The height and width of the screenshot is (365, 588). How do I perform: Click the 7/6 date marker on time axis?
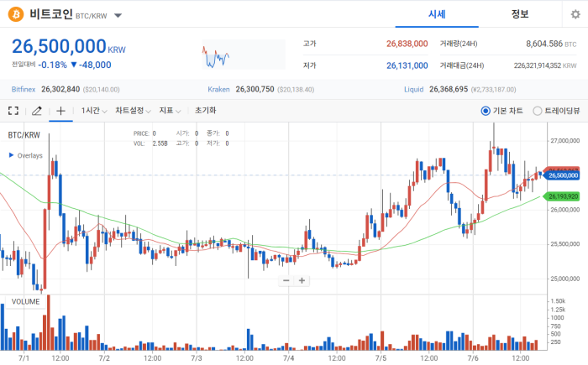point(473,358)
